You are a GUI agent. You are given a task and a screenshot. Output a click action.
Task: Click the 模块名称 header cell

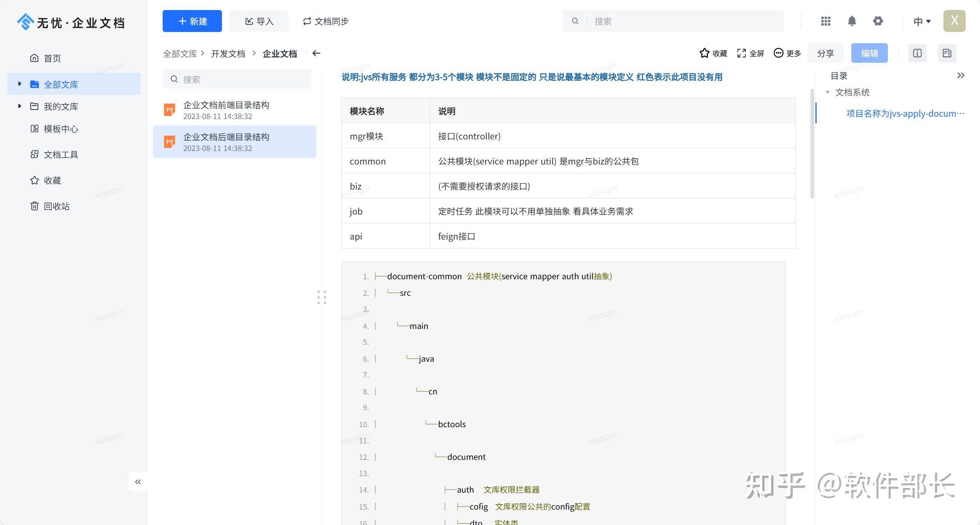tap(386, 111)
